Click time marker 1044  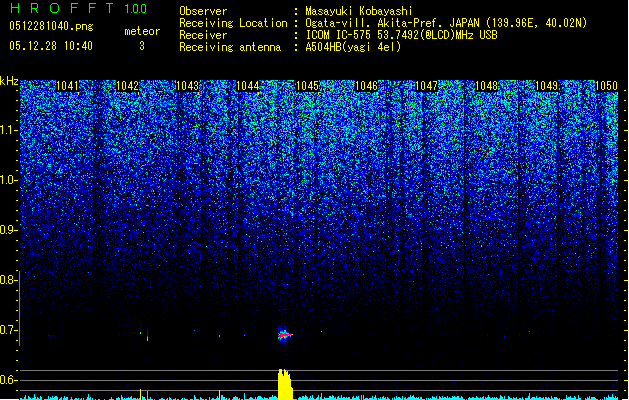click(248, 86)
